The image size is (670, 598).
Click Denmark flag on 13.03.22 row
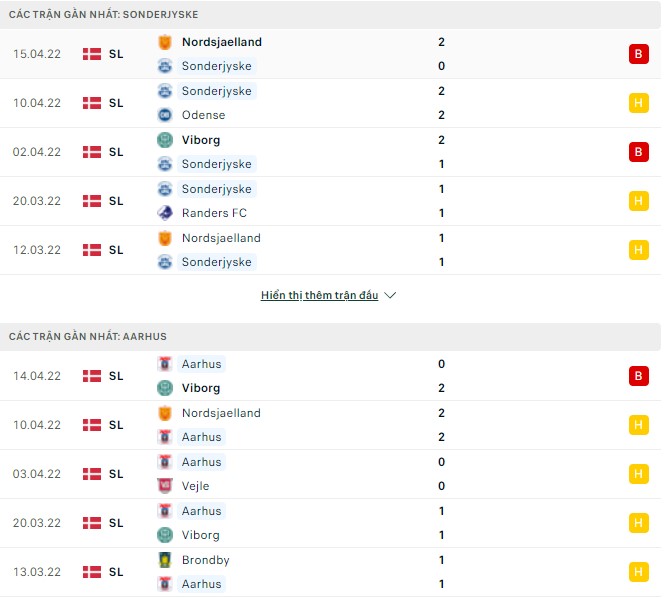click(92, 572)
